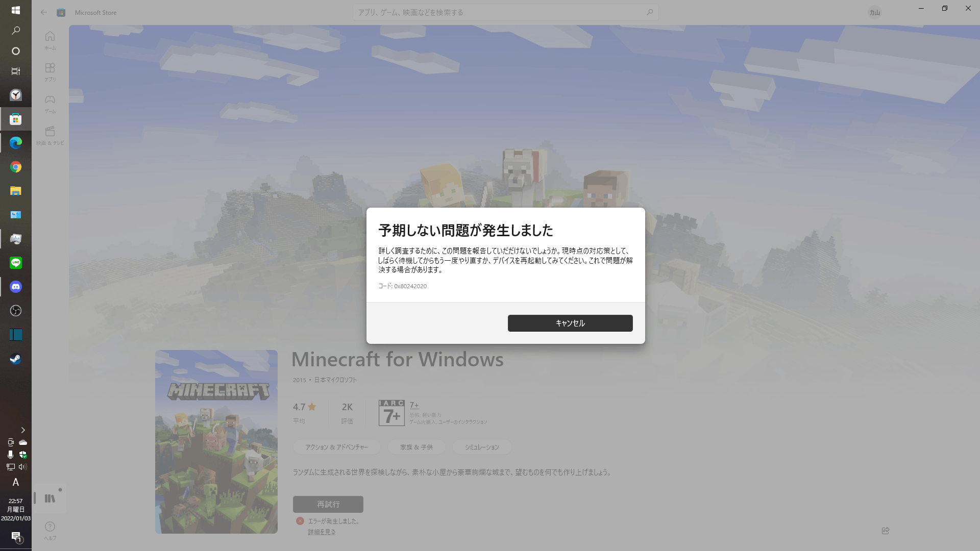
Task: Open the 映画 & テレビ sidebar section
Action: pos(50,135)
